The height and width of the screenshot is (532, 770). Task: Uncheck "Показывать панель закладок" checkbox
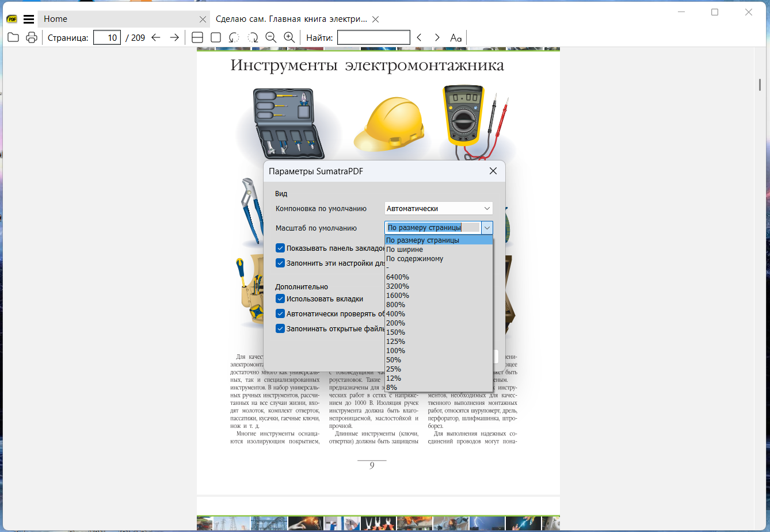pyautogui.click(x=280, y=248)
